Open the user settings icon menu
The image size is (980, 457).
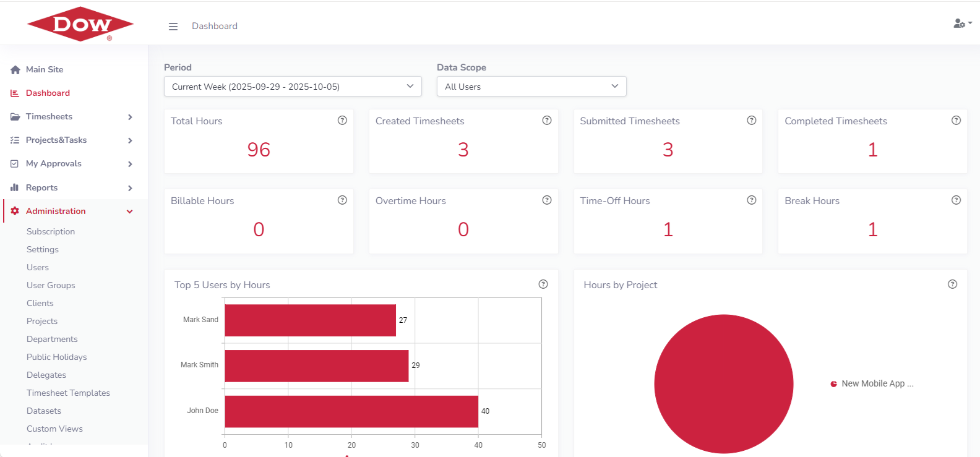point(962,23)
